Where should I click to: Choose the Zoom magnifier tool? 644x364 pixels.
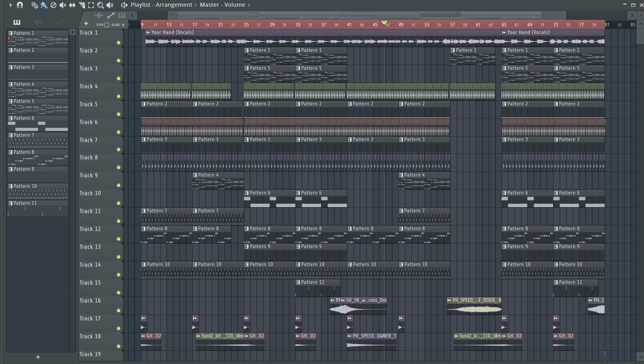100,5
